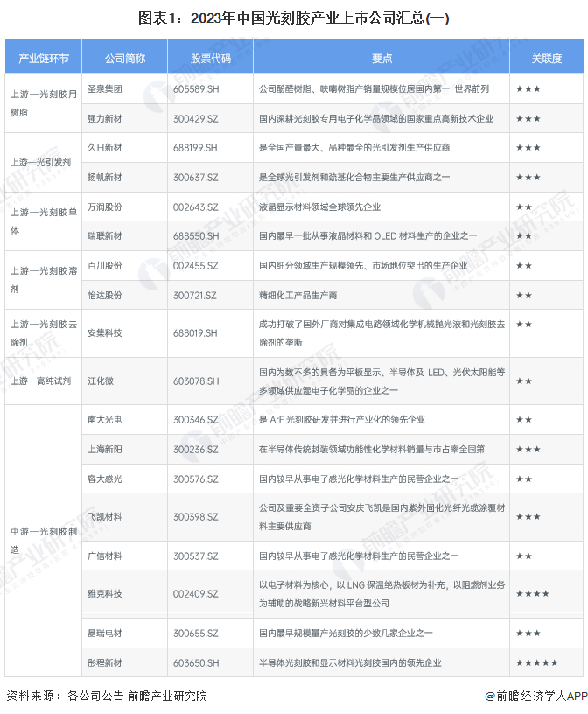Click the five-star rating for 彤程新材

coord(536,662)
